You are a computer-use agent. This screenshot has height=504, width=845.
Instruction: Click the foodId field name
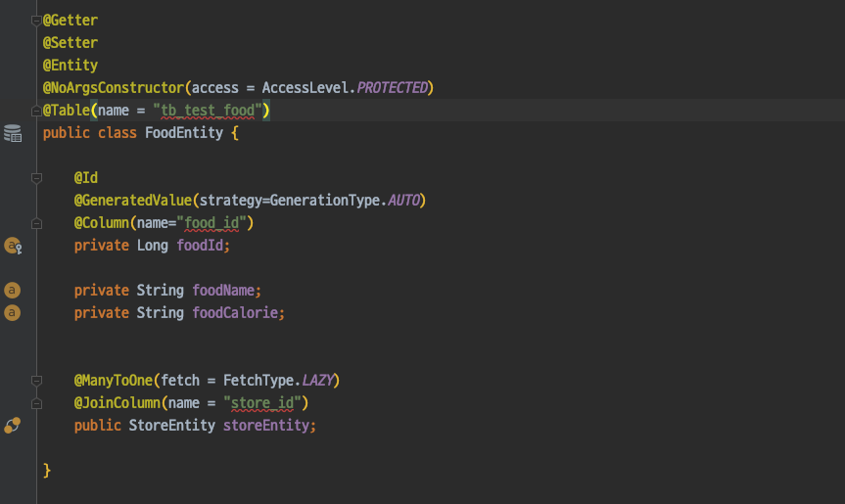tap(200, 246)
